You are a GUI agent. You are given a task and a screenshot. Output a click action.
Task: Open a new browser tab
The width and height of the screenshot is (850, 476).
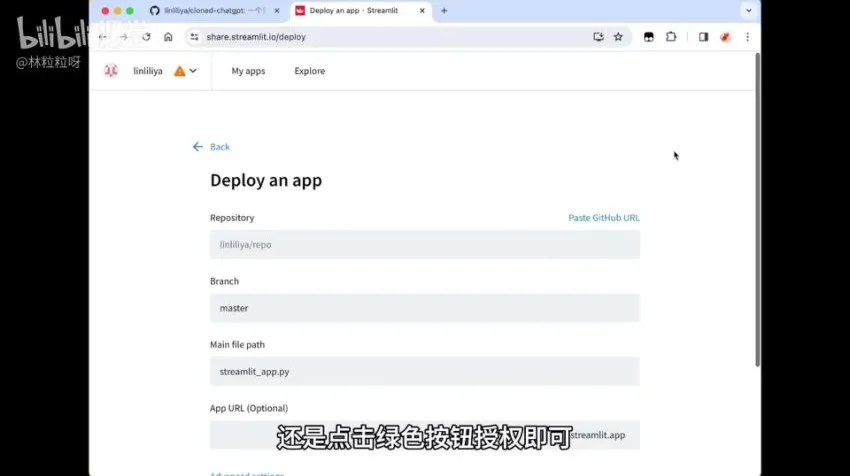(x=444, y=10)
